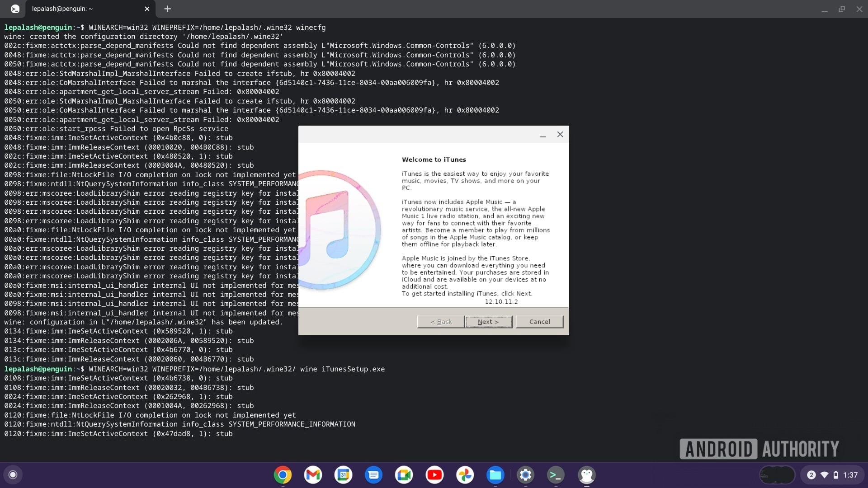Restore the terminal window size
Viewport: 868px width, 488px height.
[842, 9]
